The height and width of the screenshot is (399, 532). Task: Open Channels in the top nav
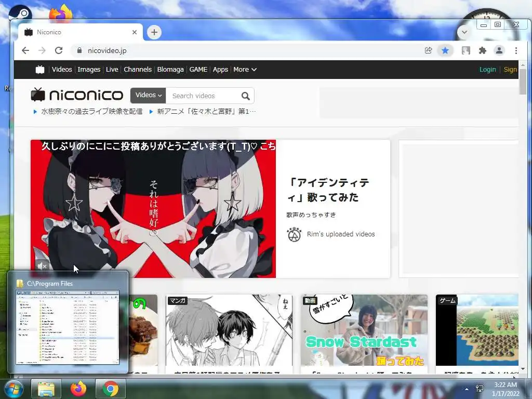(137, 70)
